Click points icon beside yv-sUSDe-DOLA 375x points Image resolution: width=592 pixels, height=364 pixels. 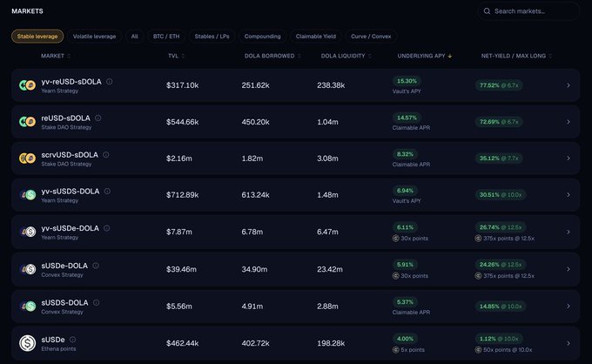[478, 239]
